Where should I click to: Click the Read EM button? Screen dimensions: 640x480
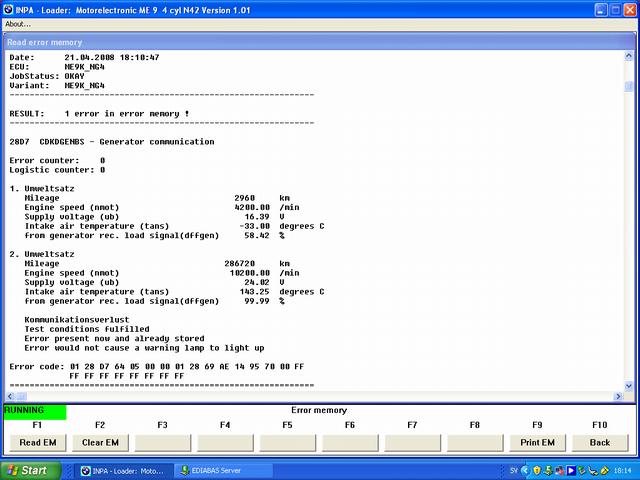point(37,442)
